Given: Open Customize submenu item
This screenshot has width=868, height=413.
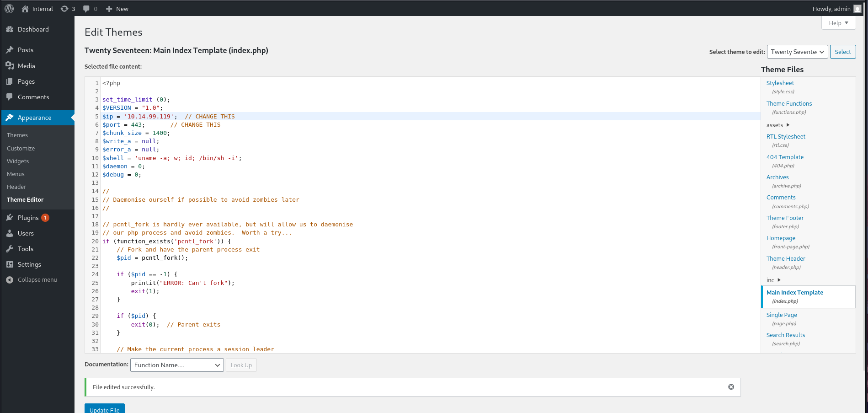Looking at the screenshot, I should tap(21, 148).
